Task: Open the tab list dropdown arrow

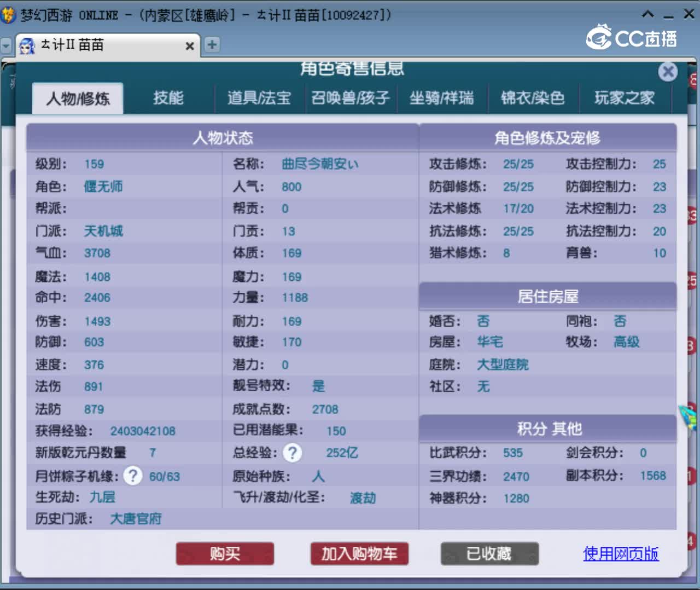Action: 6,45
